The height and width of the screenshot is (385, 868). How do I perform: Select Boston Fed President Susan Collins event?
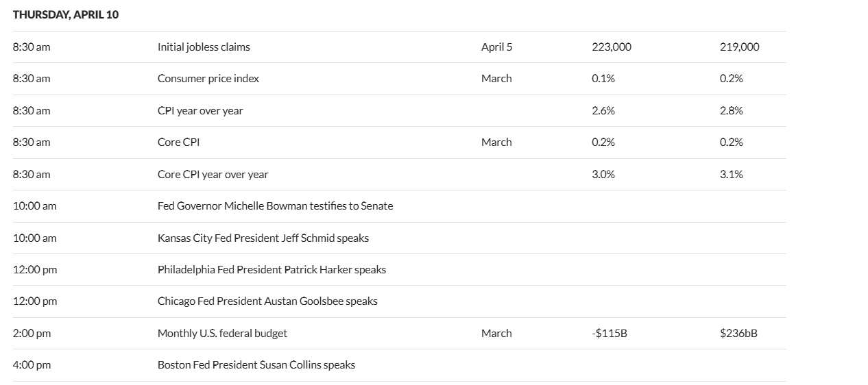(x=256, y=365)
